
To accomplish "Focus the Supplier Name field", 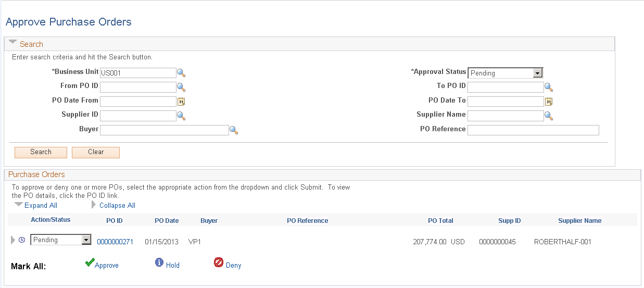I will coord(506,116).
